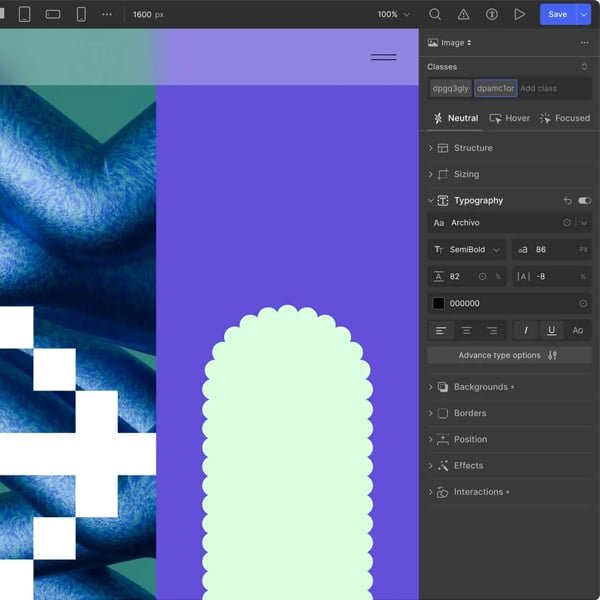Open the SemiBold font weight dropdown
This screenshot has height=600, width=600.
pyautogui.click(x=467, y=250)
